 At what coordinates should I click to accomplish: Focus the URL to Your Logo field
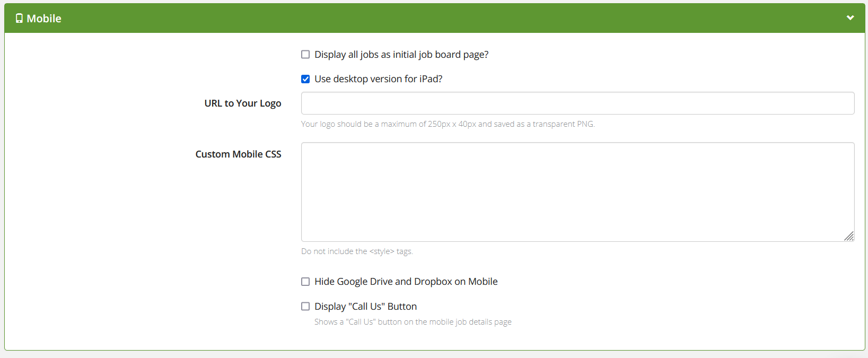pyautogui.click(x=577, y=103)
